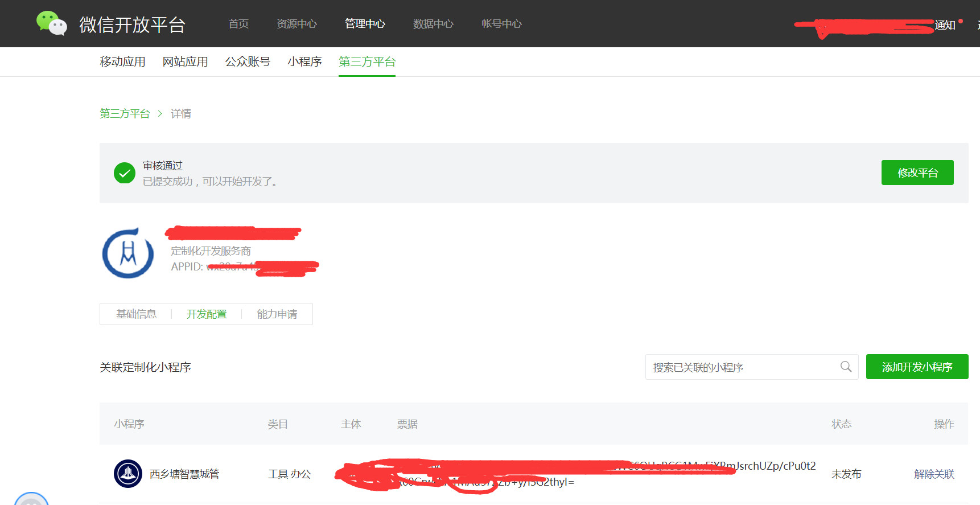980x505 pixels.
Task: Select 管理中心 in top navigation
Action: (x=365, y=24)
